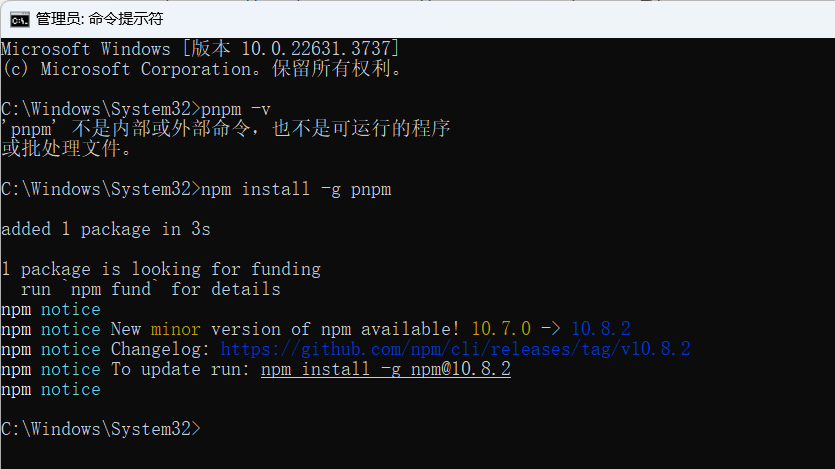Screen dimensions: 835x469
Task: Click the underlined npm install -g npm@10.8.2 command
Action: (386, 369)
